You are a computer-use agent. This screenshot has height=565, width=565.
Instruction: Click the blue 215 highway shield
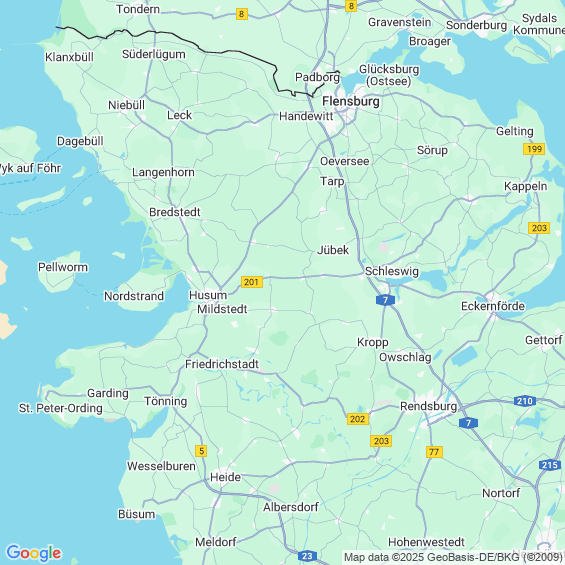coord(550,465)
